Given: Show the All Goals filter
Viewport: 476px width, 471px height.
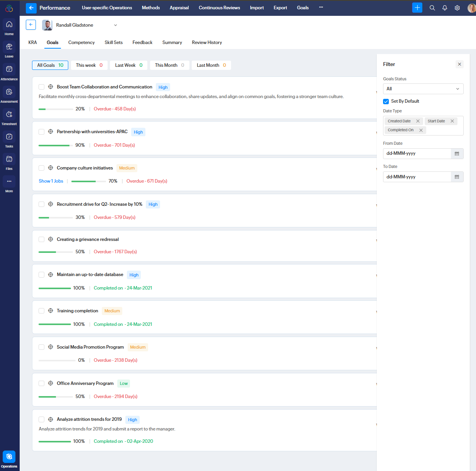Looking at the screenshot, I should (50, 65).
